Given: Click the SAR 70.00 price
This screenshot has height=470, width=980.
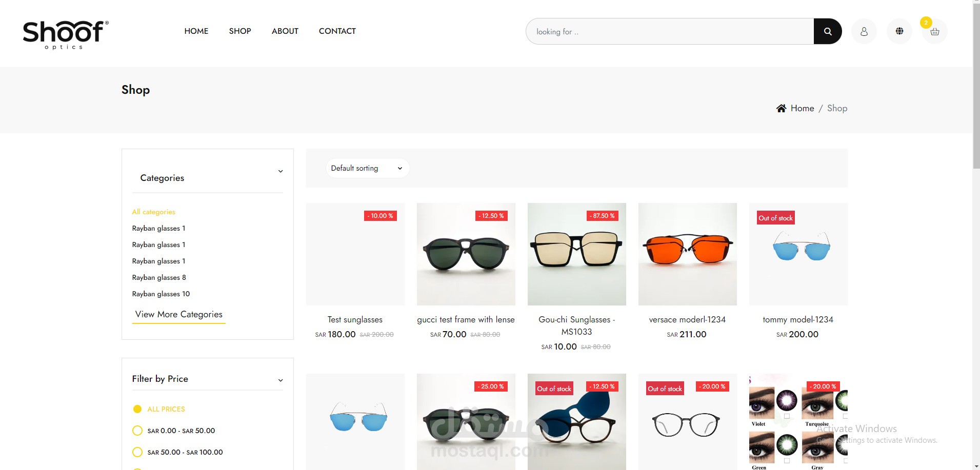Looking at the screenshot, I should pyautogui.click(x=448, y=334).
